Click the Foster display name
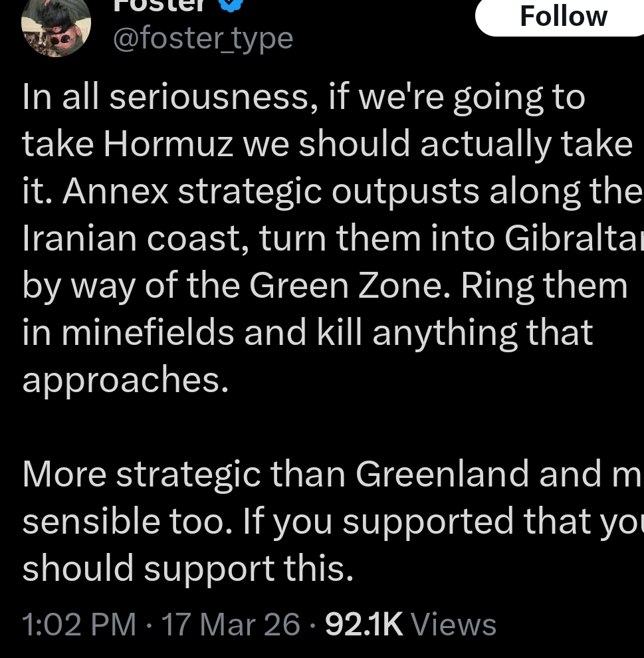 [160, 5]
